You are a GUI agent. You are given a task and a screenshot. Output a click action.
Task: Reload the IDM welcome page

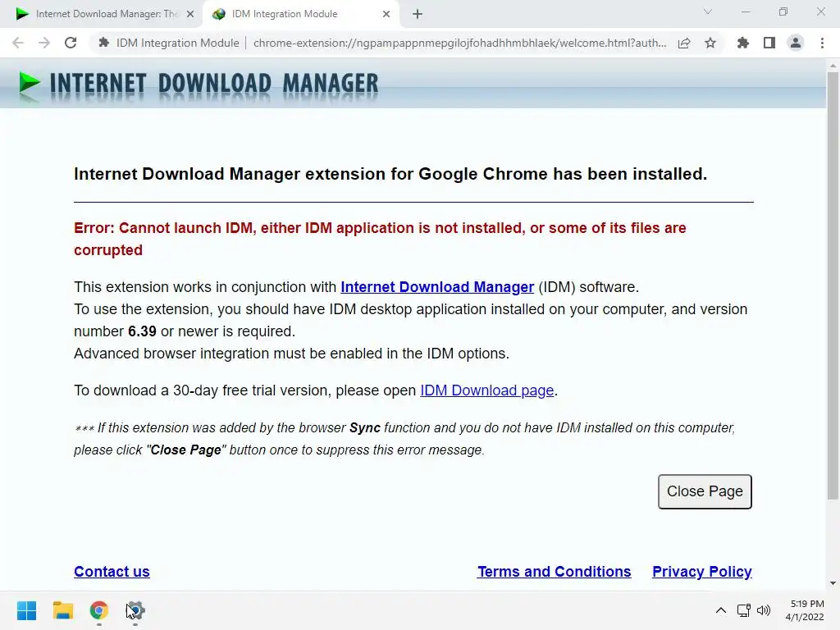(x=71, y=43)
